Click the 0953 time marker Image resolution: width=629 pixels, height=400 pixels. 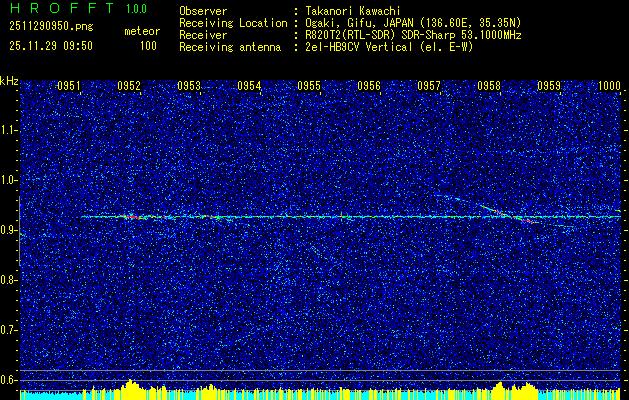tap(189, 86)
